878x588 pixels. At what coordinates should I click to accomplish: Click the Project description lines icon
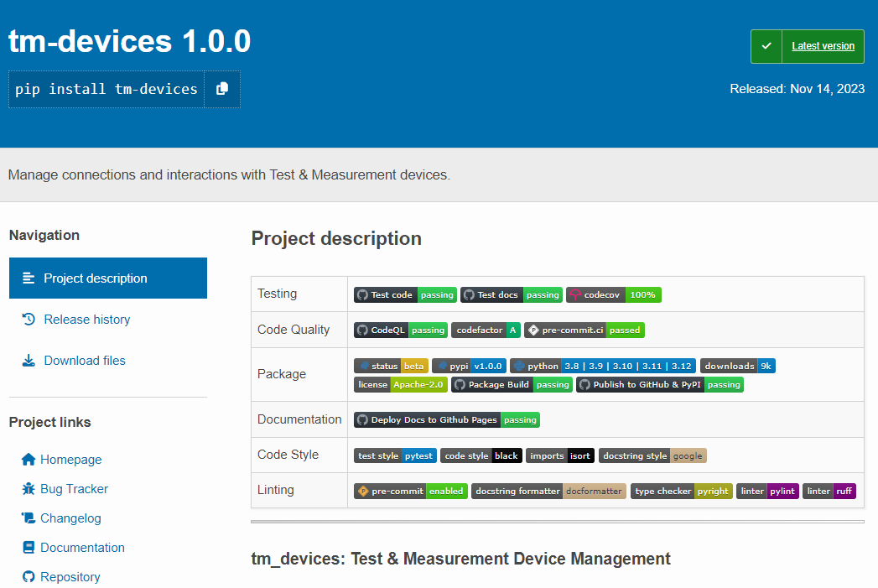(x=29, y=278)
